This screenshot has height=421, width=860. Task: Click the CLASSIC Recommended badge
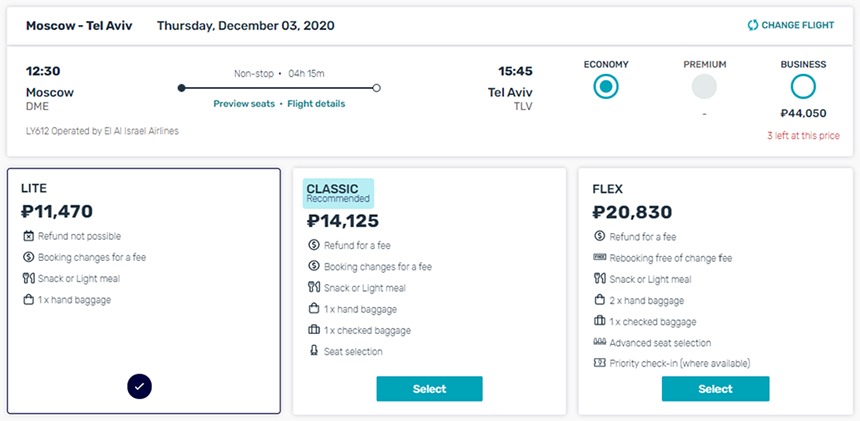click(338, 194)
